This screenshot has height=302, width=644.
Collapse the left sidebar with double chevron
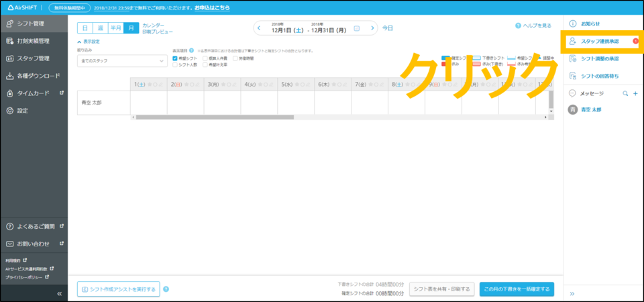pyautogui.click(x=59, y=293)
